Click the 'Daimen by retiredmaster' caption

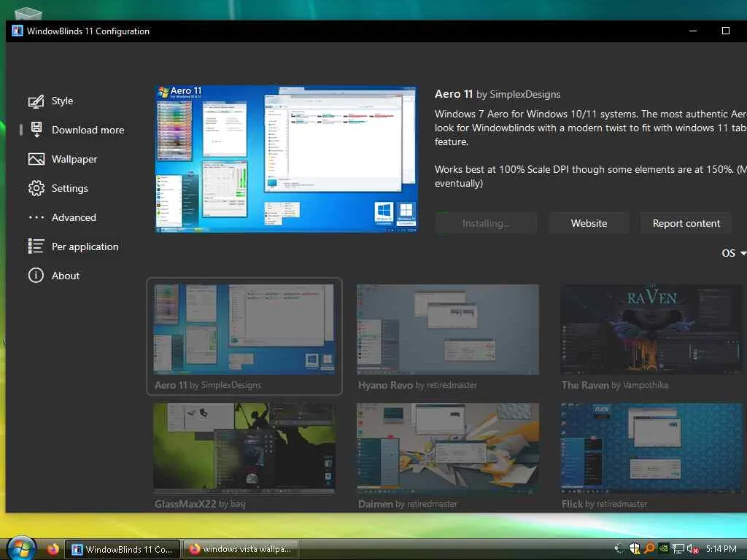click(408, 504)
